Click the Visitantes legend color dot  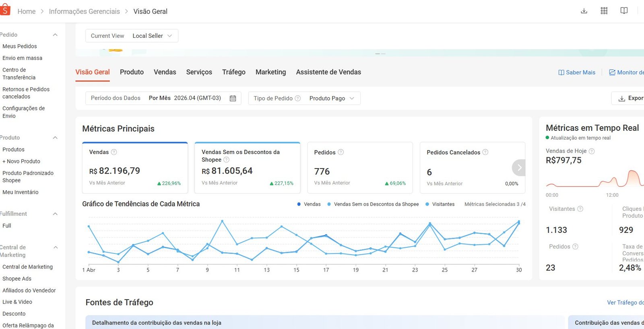point(427,204)
